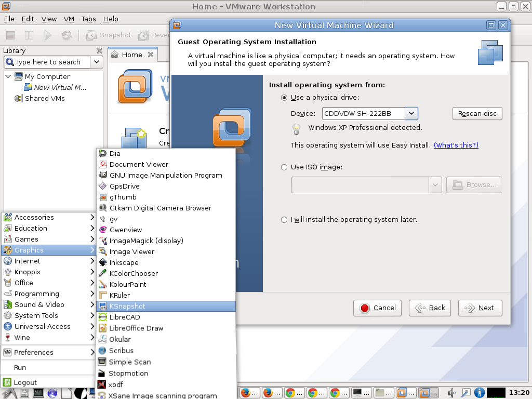532x399 pixels.
Task: Expand the Office menu category
Action: pyautogui.click(x=48, y=283)
